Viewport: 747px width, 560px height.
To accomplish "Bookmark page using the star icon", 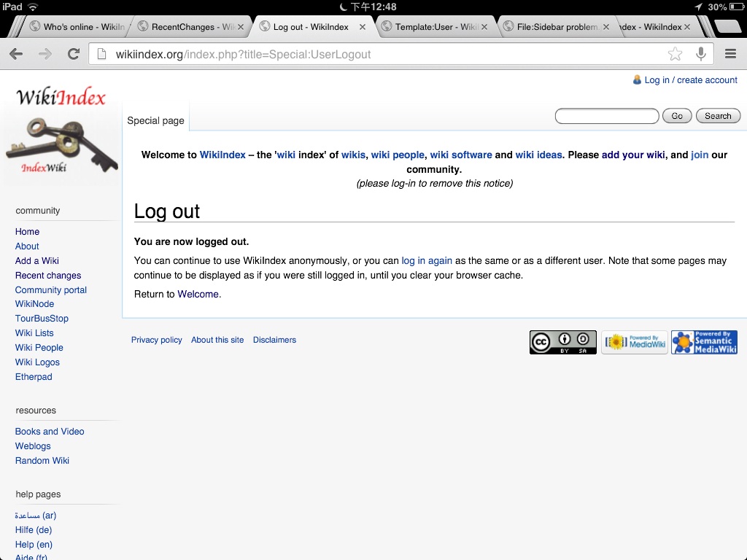I will (x=675, y=54).
